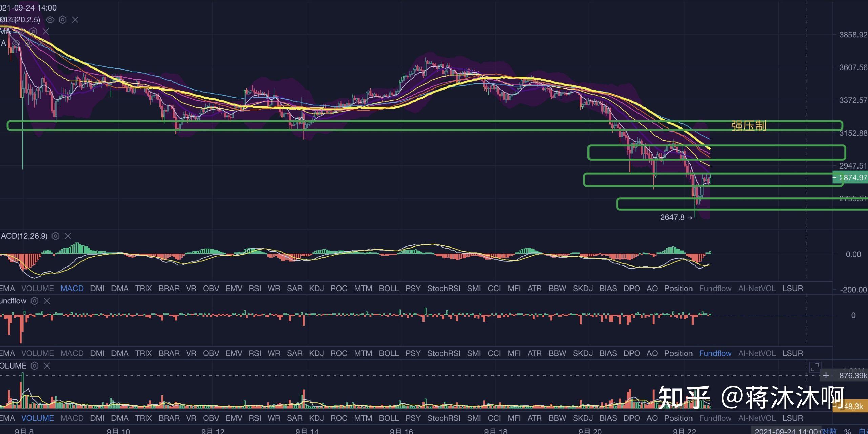
Task: Choose LSUR in the MACD panel's indicator bar
Action: click(793, 289)
